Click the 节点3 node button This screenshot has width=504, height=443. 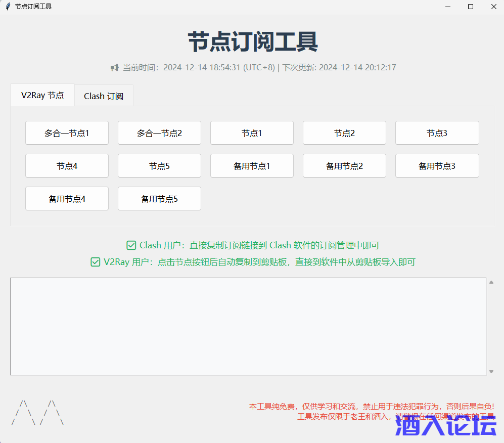437,132
